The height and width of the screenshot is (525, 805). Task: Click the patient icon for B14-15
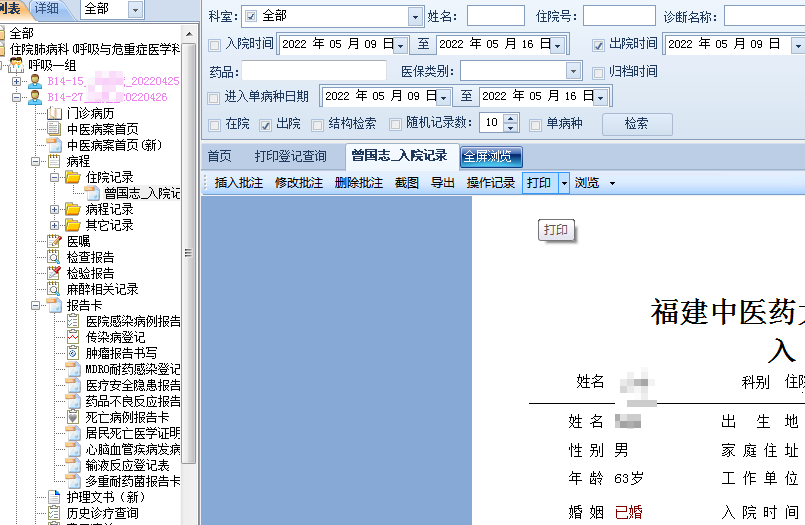coord(35,81)
